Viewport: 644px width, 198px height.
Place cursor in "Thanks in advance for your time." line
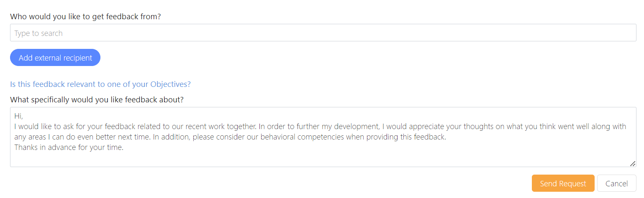[x=69, y=147]
